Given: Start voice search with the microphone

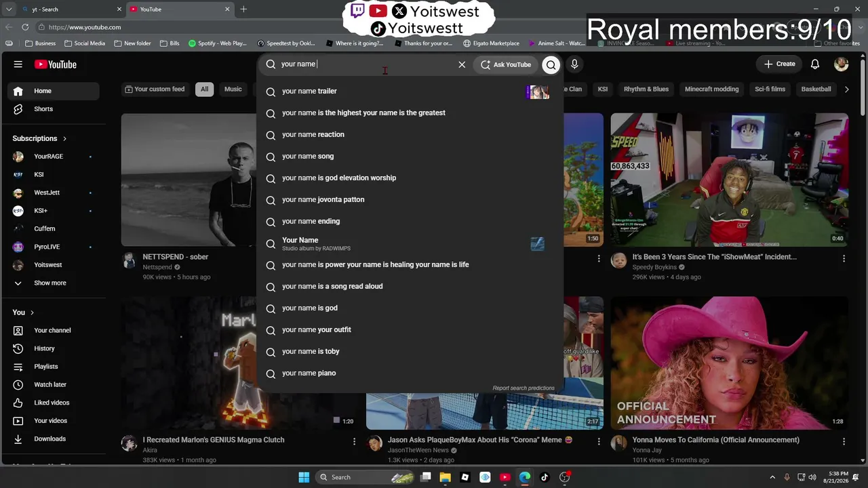Looking at the screenshot, I should click(574, 64).
